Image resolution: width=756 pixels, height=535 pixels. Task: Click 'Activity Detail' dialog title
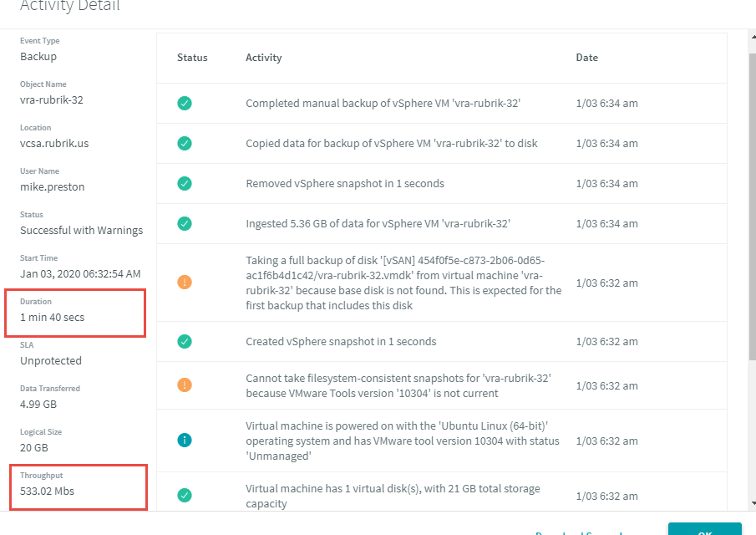[70, 6]
